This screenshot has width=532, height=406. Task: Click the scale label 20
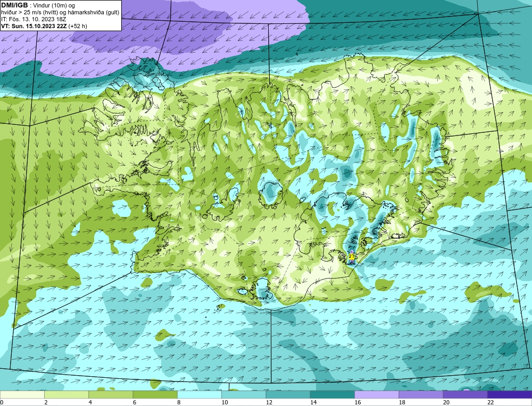(x=446, y=402)
